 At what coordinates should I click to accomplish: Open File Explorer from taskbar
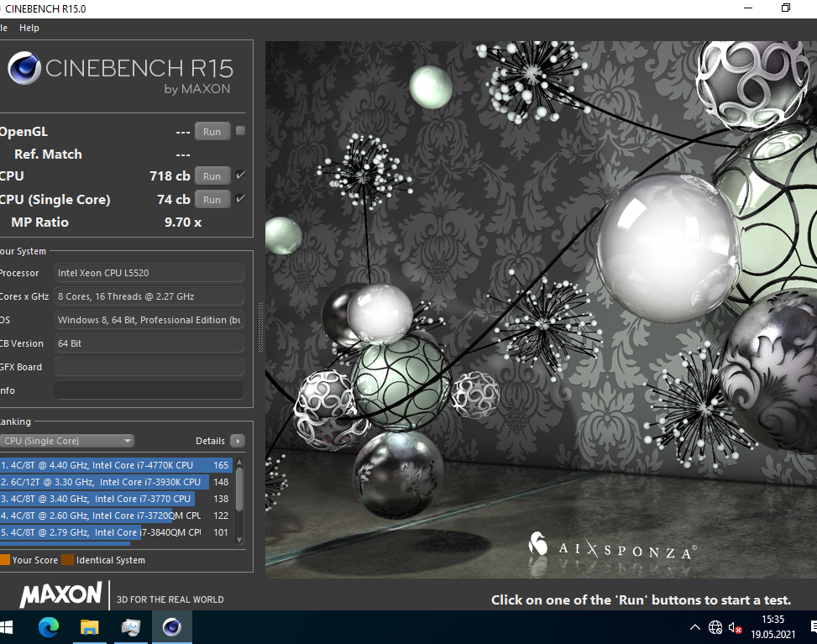(90, 627)
